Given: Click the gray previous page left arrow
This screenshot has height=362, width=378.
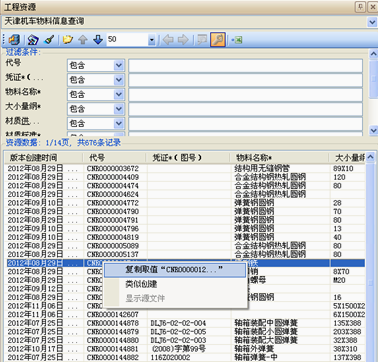Looking at the screenshot, I should (168, 40).
